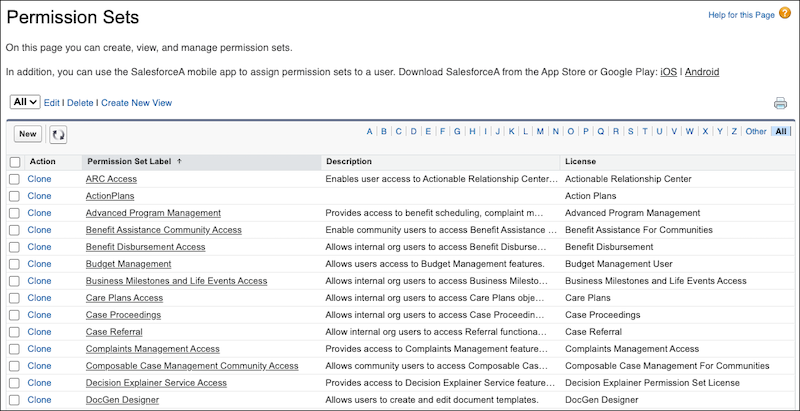Screen dimensions: 800x411
Task: Open the ActionPlans permission set
Action: (x=110, y=196)
